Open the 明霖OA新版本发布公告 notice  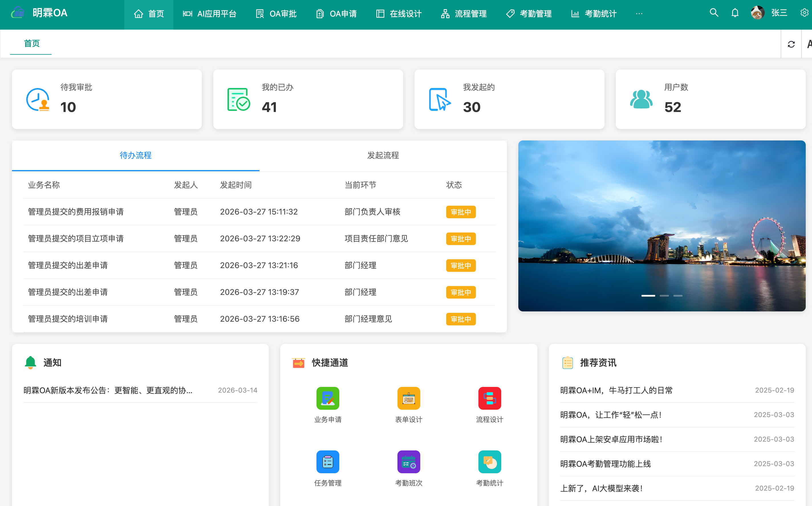108,390
